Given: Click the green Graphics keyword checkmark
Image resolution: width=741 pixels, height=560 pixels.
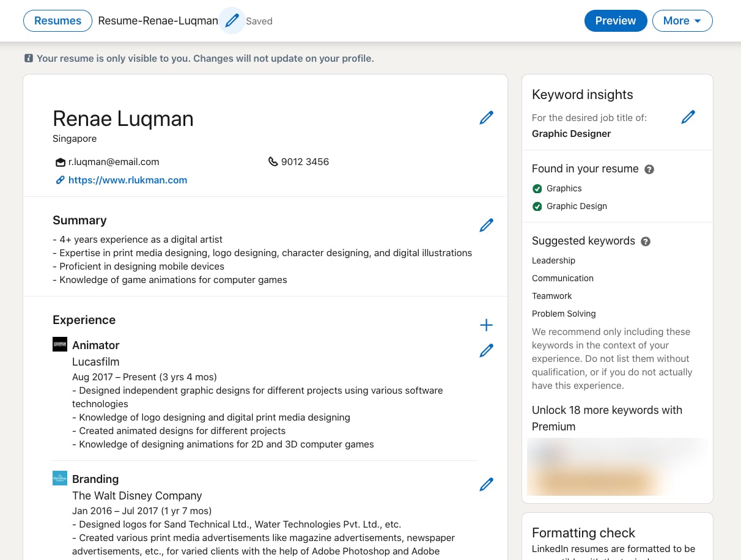Looking at the screenshot, I should point(537,189).
